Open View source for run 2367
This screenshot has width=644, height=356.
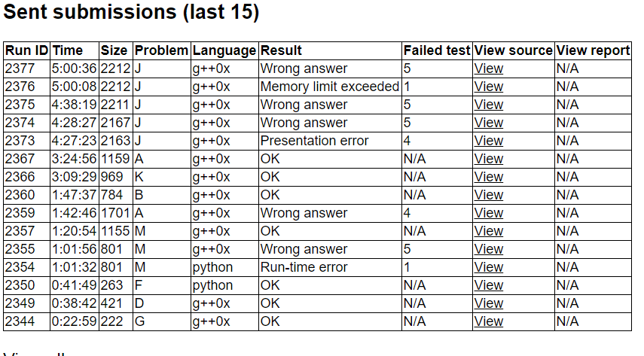(488, 159)
